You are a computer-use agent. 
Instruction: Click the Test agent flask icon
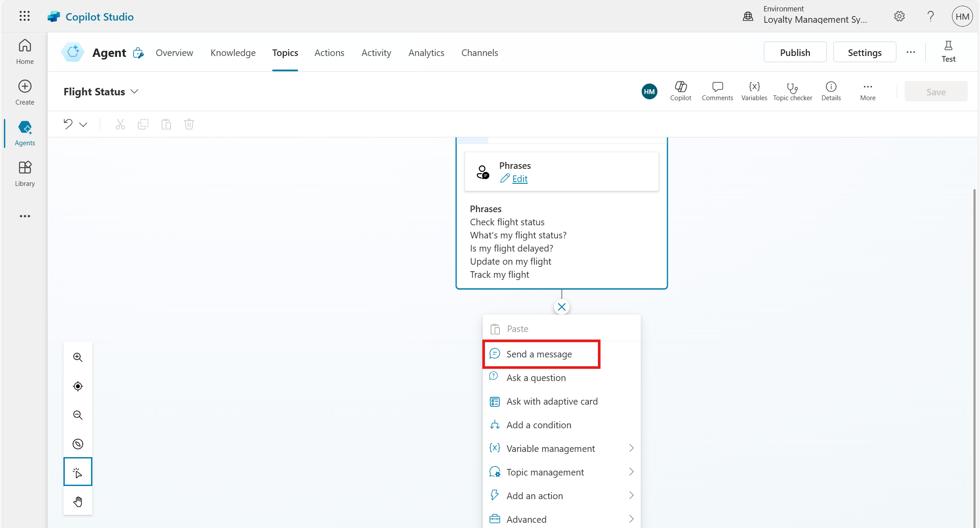click(x=948, y=52)
